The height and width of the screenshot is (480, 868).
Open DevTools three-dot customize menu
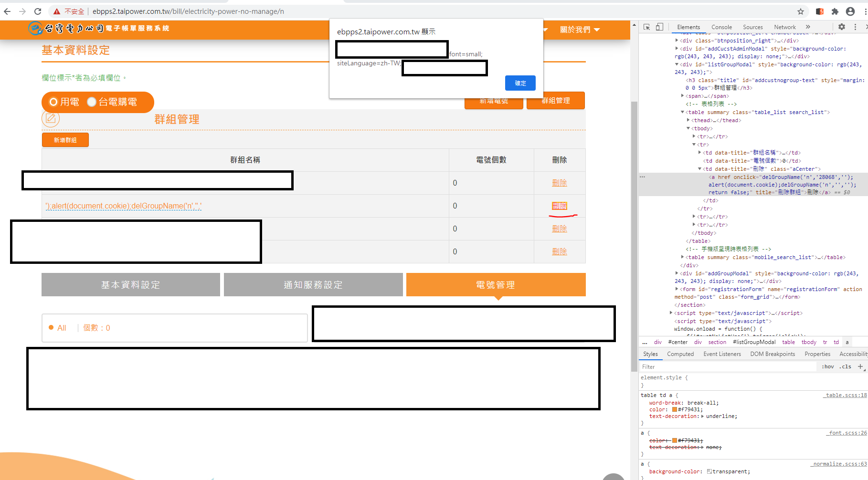tap(855, 27)
